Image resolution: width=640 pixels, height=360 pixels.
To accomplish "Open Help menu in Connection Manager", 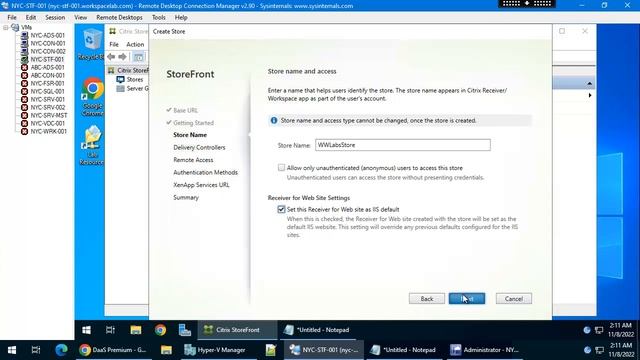I will pyautogui.click(x=181, y=18).
